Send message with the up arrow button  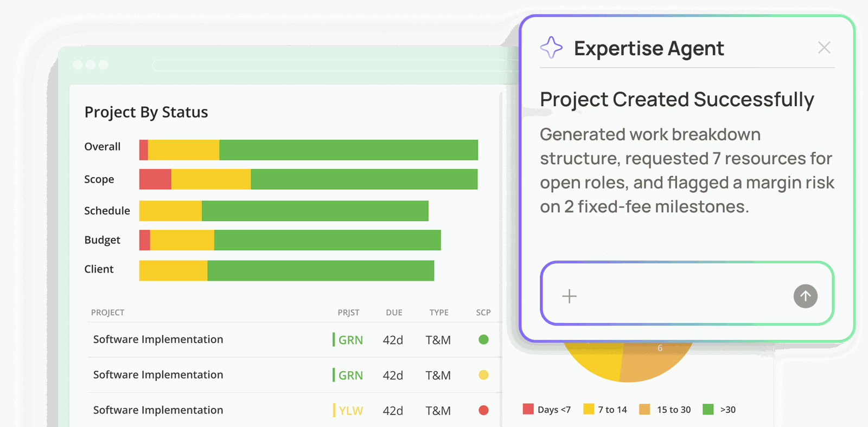[x=806, y=296]
